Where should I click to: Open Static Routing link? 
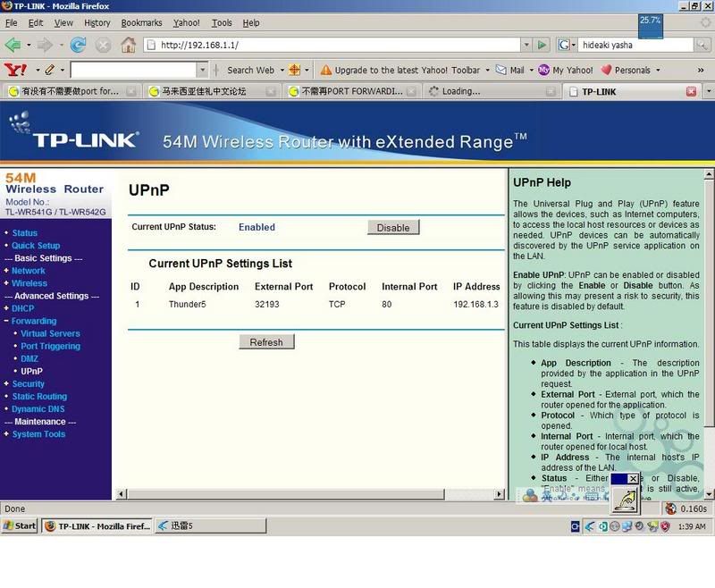tap(39, 396)
